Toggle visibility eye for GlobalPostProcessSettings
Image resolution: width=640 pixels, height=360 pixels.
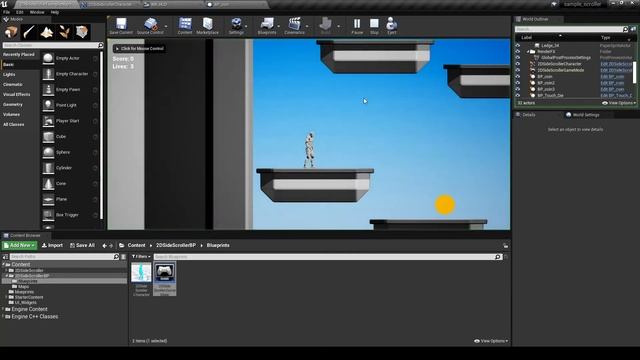click(518, 58)
